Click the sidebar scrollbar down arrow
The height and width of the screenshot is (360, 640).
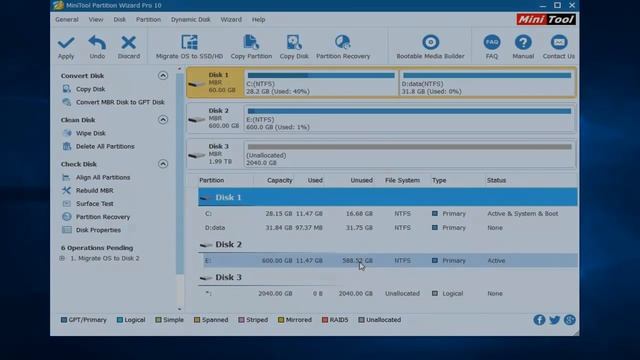[x=179, y=309]
